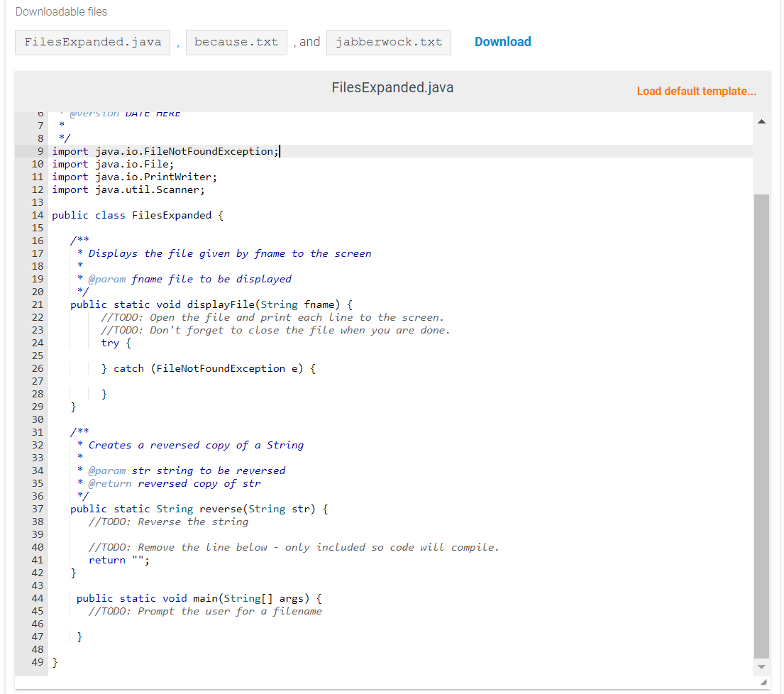Open the Download link

pos(502,42)
